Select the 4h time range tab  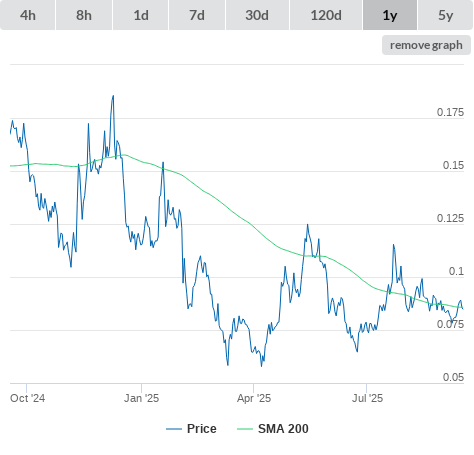click(28, 15)
